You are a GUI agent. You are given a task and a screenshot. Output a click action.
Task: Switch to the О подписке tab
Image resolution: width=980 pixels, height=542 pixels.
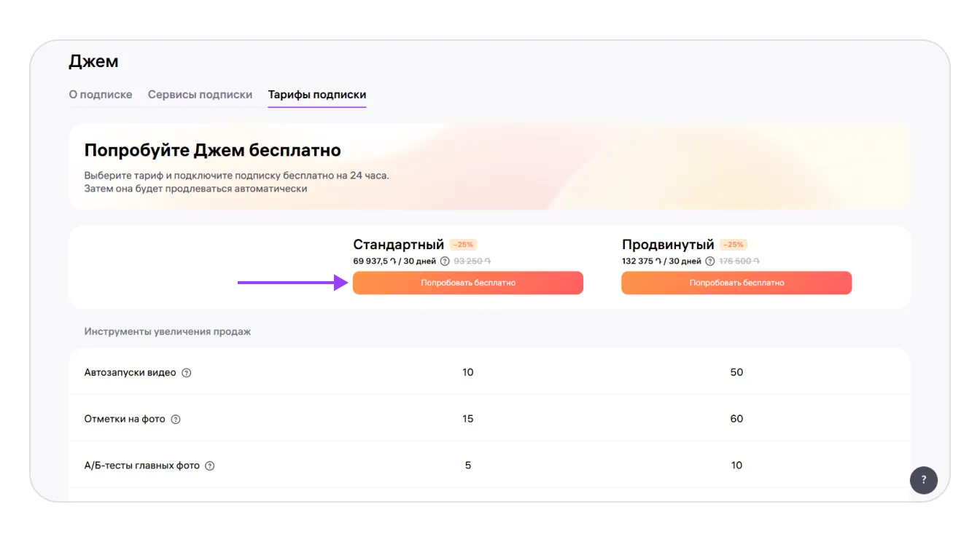tap(101, 95)
